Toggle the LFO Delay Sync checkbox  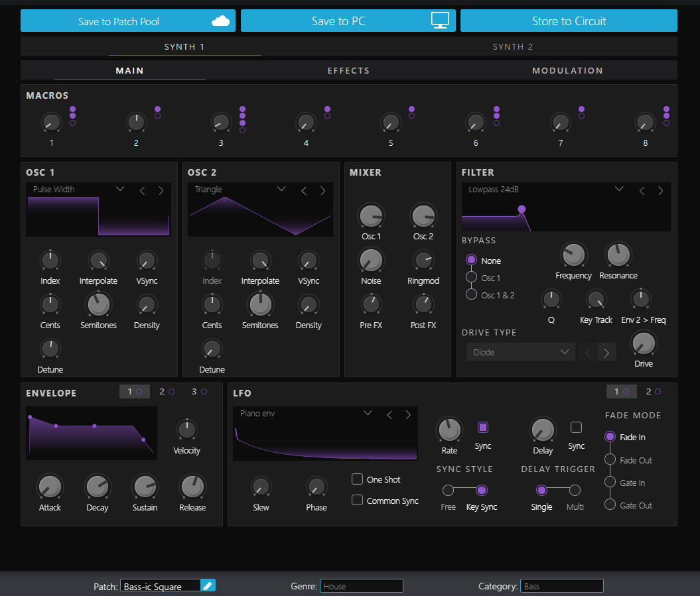tap(577, 428)
